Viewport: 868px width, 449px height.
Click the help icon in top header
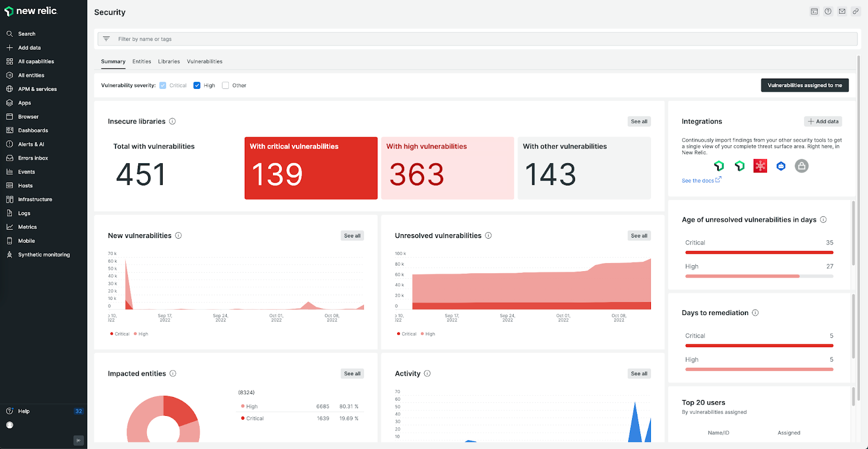(x=828, y=11)
